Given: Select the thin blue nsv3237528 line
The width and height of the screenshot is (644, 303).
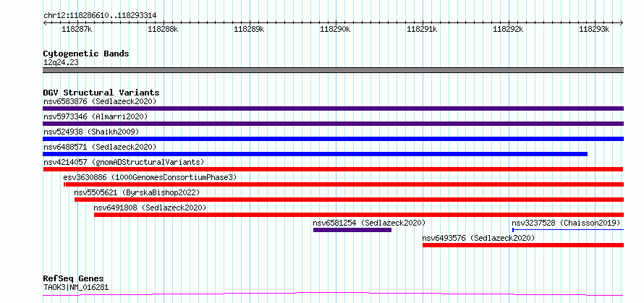Looking at the screenshot, I should click(x=568, y=230).
